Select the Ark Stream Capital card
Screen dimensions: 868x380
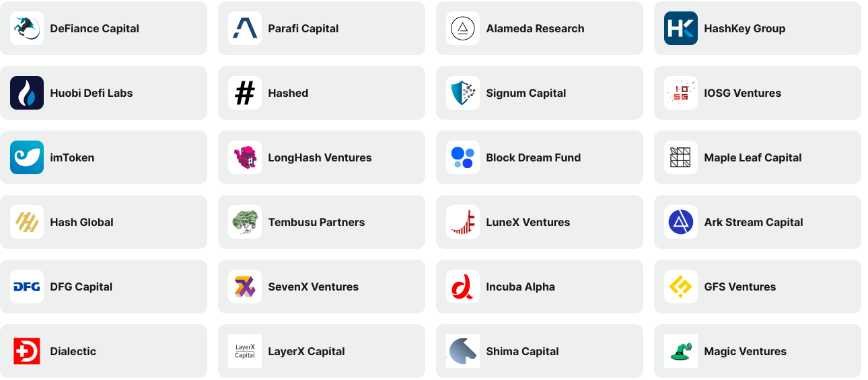pyautogui.click(x=758, y=222)
